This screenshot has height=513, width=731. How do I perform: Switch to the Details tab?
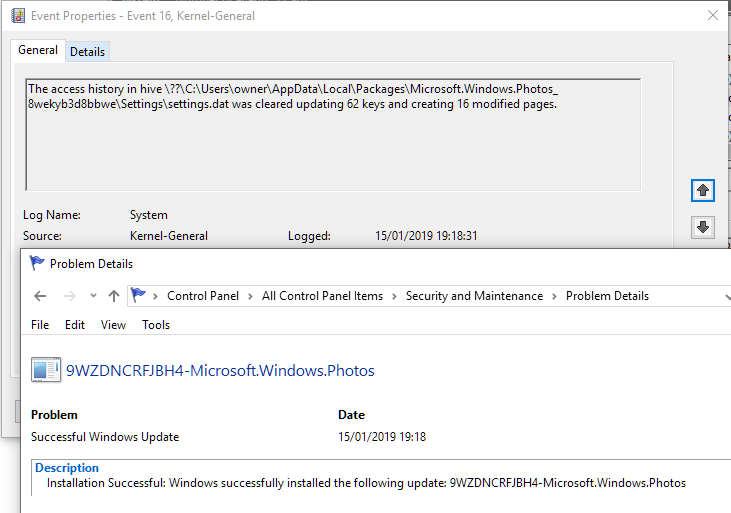87,52
